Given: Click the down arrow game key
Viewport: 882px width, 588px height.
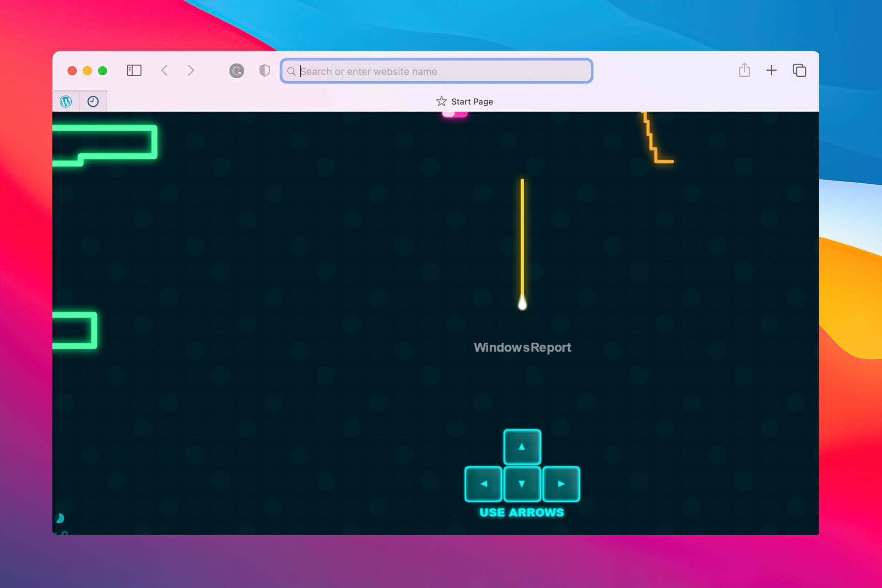Looking at the screenshot, I should pos(522,484).
